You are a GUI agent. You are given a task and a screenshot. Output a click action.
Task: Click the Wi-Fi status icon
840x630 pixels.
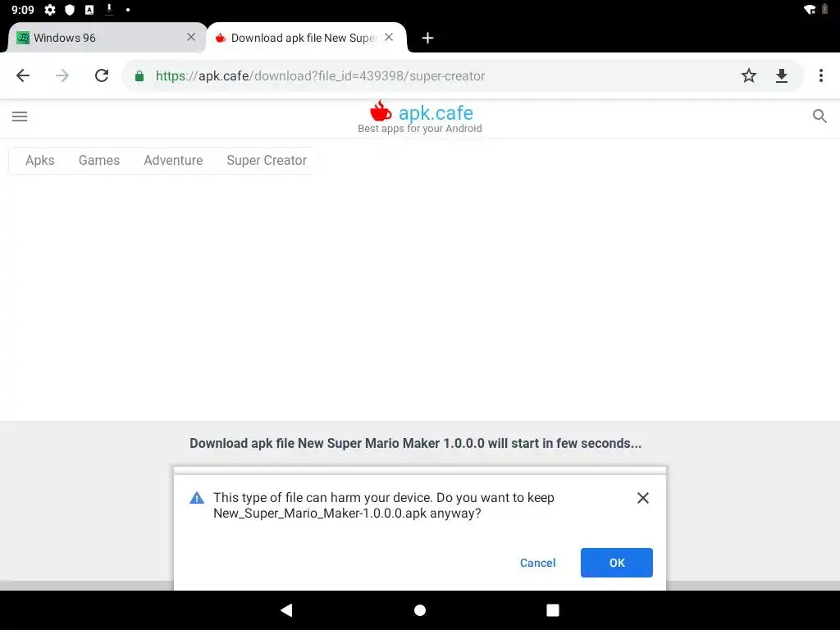tap(810, 10)
